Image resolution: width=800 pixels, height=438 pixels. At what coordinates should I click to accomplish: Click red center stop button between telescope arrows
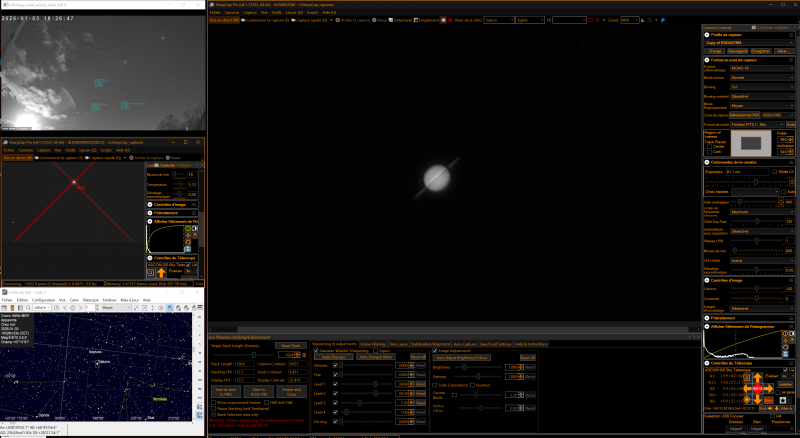(757, 388)
